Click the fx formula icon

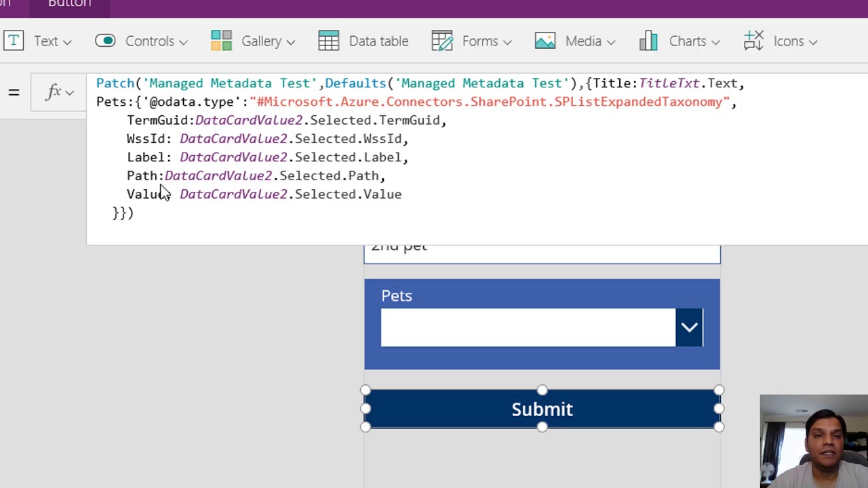54,91
